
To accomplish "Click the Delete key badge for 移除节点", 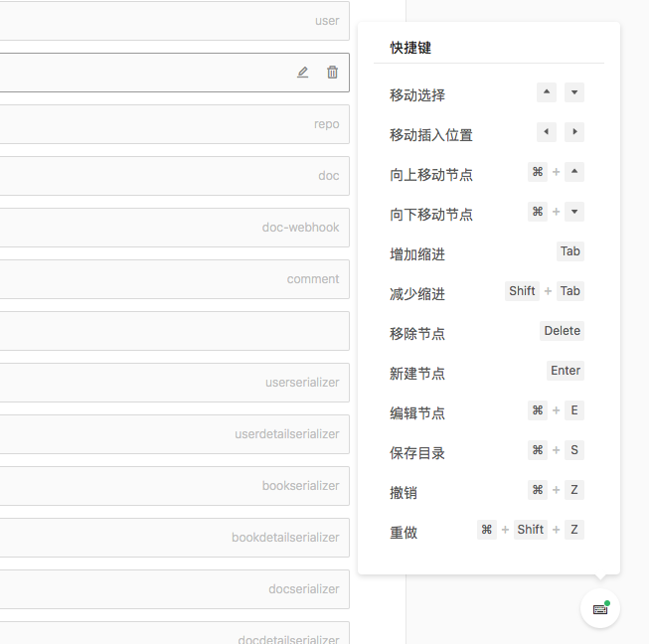I will (562, 331).
